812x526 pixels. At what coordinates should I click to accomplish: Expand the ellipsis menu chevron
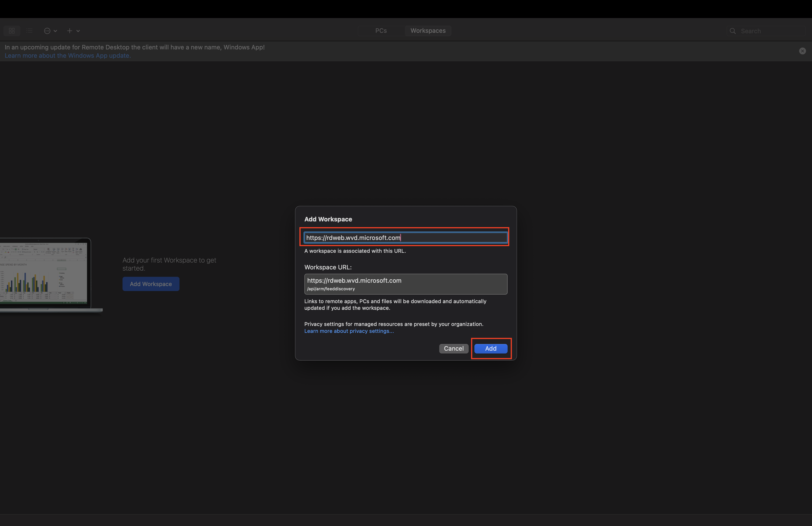click(x=55, y=31)
